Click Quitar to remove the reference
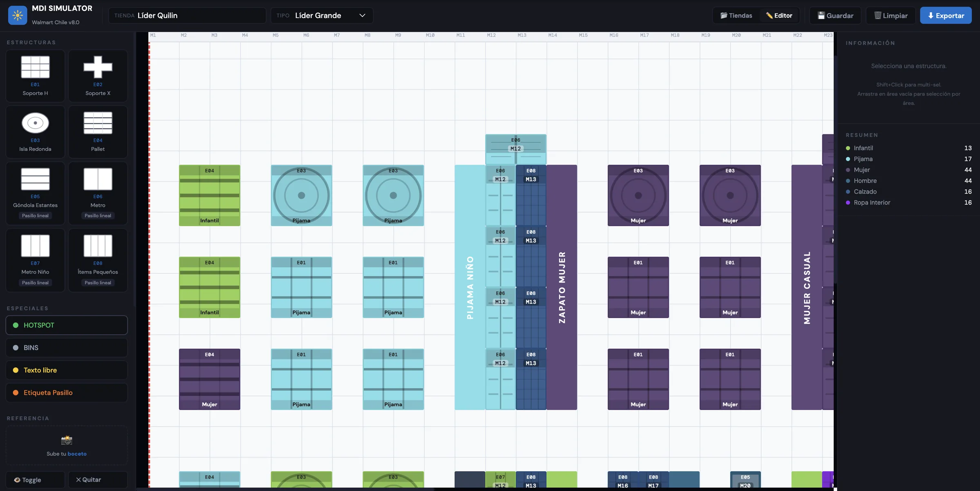Viewport: 980px width, 491px height. point(98,480)
